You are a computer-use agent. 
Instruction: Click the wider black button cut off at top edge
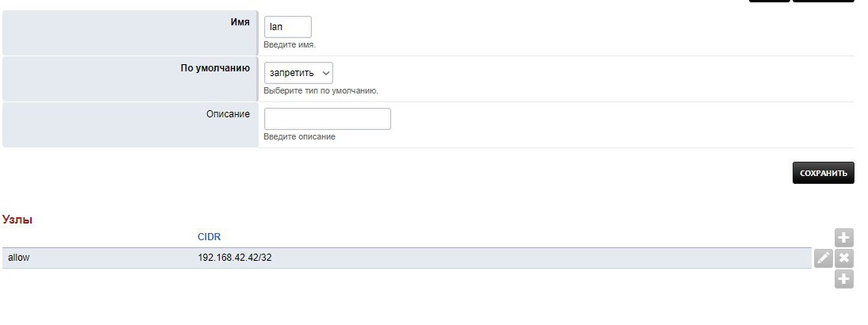click(823, 1)
